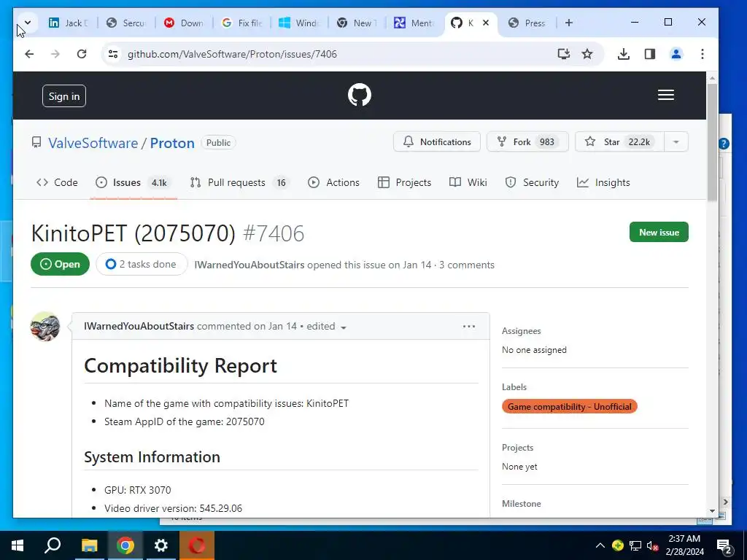Open the notification center icon
The image size is (747, 560).
pyautogui.click(x=724, y=546)
